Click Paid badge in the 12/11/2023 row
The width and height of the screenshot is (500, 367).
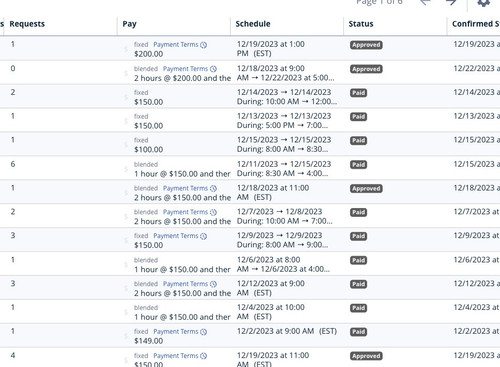(x=358, y=165)
